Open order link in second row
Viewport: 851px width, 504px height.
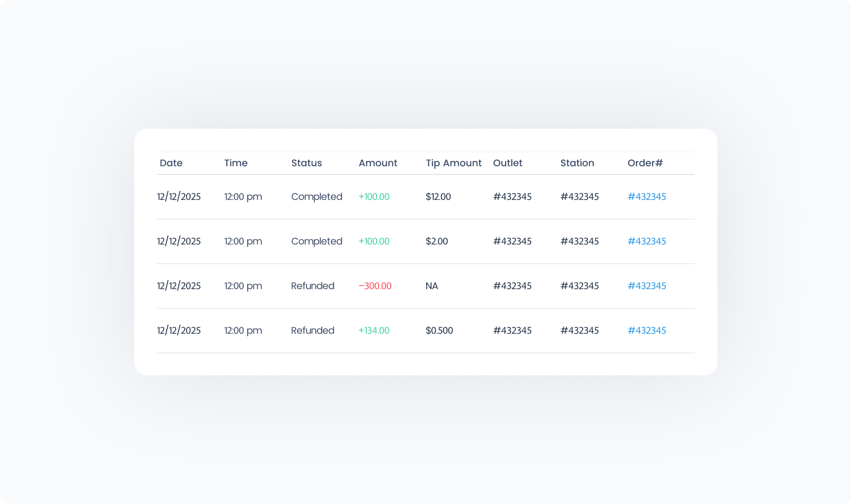click(x=646, y=241)
